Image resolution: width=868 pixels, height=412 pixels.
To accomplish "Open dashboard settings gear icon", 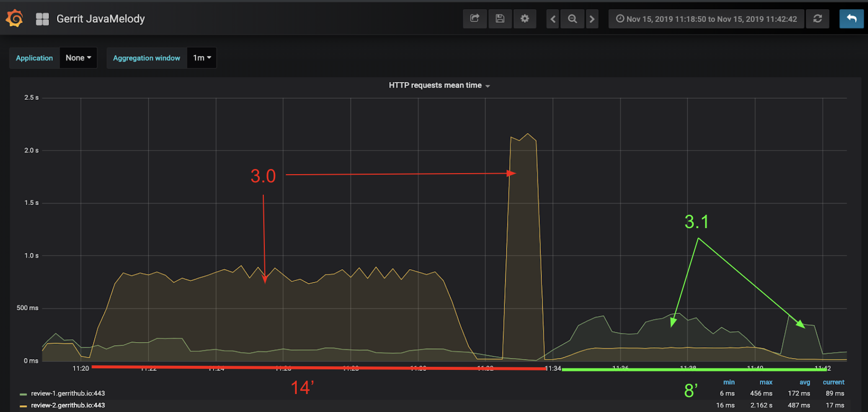I will pyautogui.click(x=525, y=19).
